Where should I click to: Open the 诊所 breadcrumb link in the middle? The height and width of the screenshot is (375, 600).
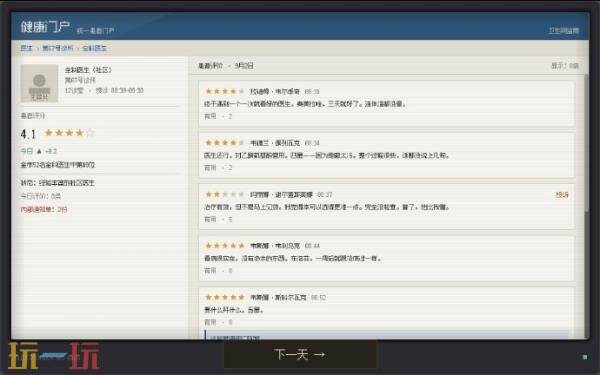[57, 48]
